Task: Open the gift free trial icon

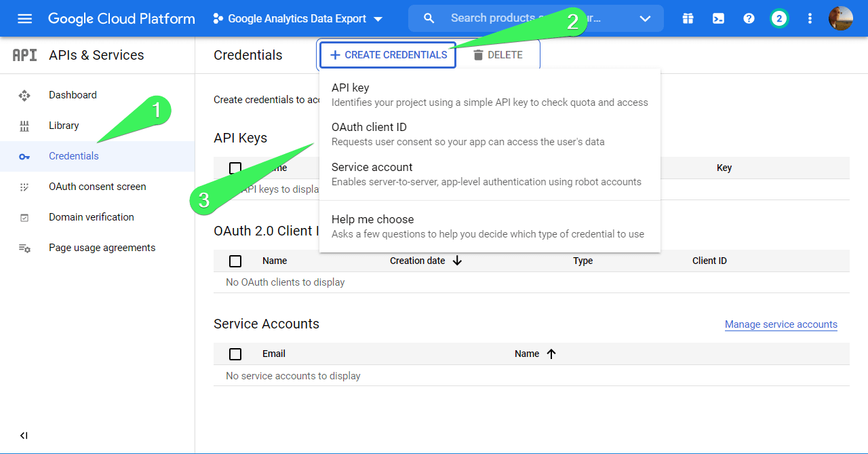Action: [x=688, y=18]
